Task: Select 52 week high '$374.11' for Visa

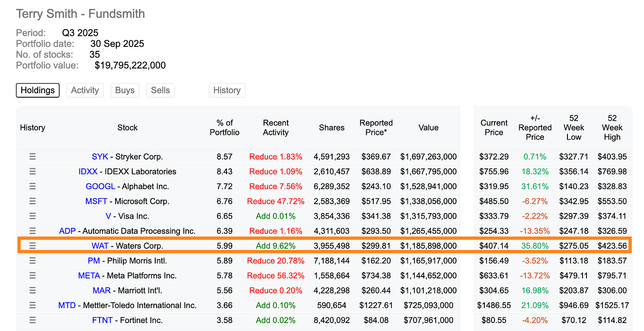Action: coord(612,216)
